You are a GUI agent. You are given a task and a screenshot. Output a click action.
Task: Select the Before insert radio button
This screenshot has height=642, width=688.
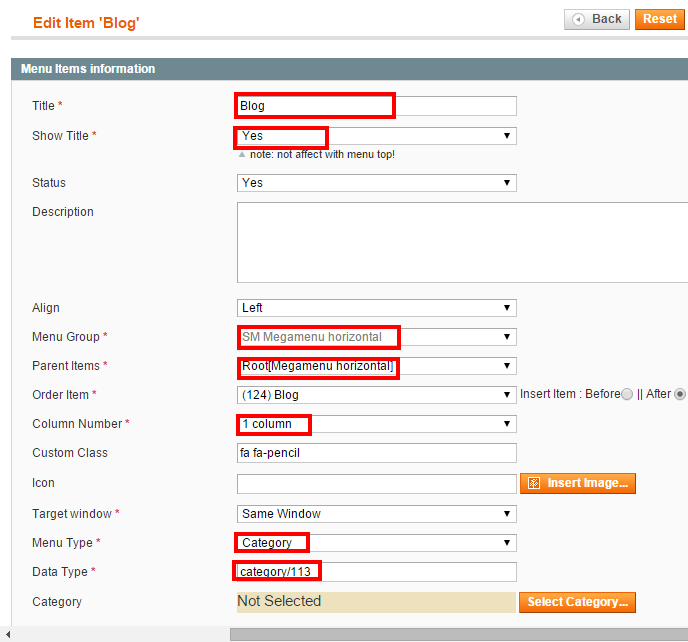[627, 394]
